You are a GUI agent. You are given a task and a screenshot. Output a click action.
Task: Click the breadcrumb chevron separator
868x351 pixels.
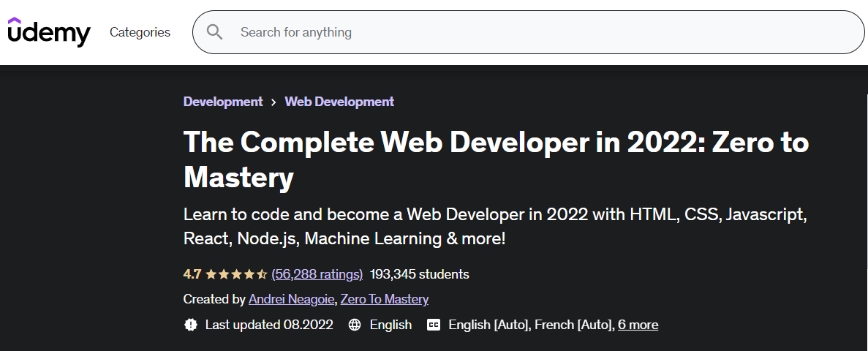[x=273, y=102]
